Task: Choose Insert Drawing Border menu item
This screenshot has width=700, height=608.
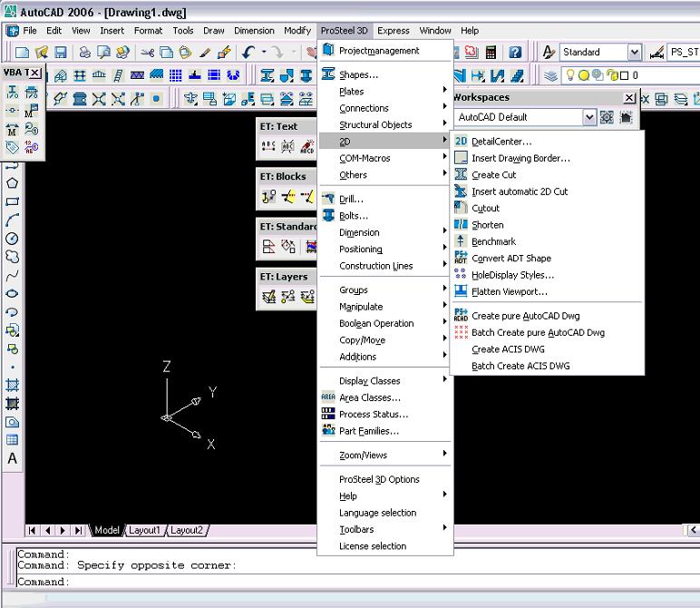Action: [548, 158]
